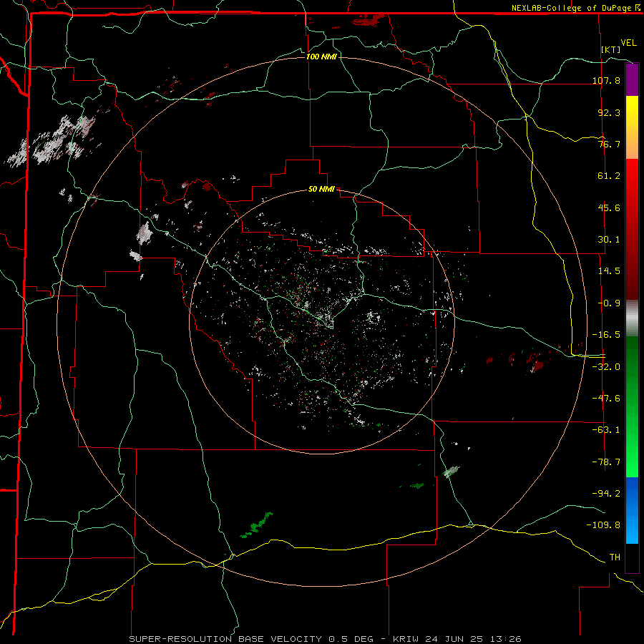Click the Super-Resolution Base Velocity caption text
The height and width of the screenshot is (644, 644).
(326, 639)
